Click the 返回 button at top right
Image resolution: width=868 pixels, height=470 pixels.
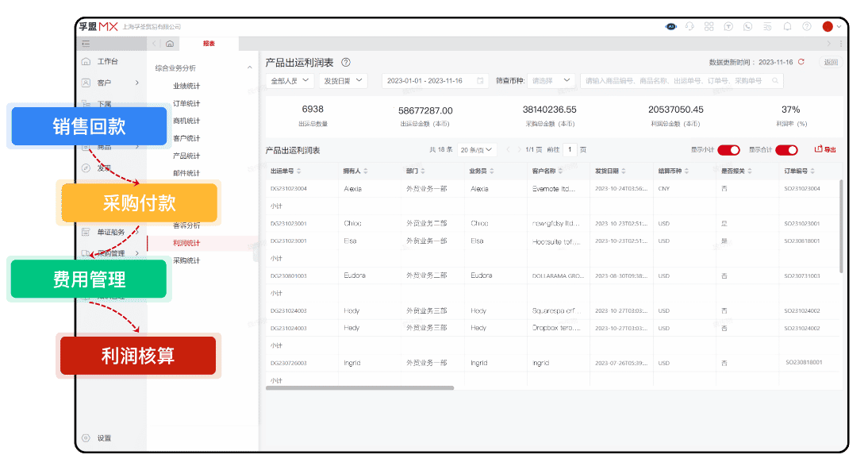[x=832, y=60]
